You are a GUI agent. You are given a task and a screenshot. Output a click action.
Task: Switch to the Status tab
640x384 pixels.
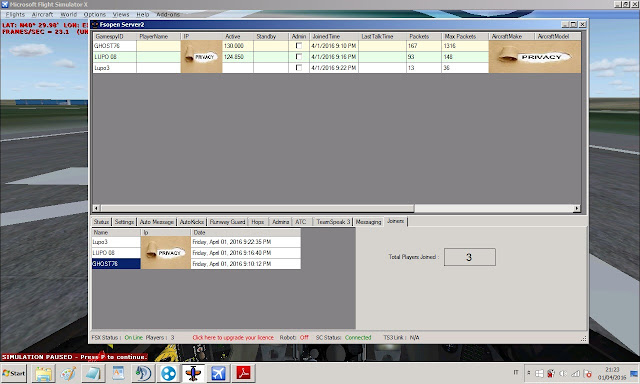[101, 222]
